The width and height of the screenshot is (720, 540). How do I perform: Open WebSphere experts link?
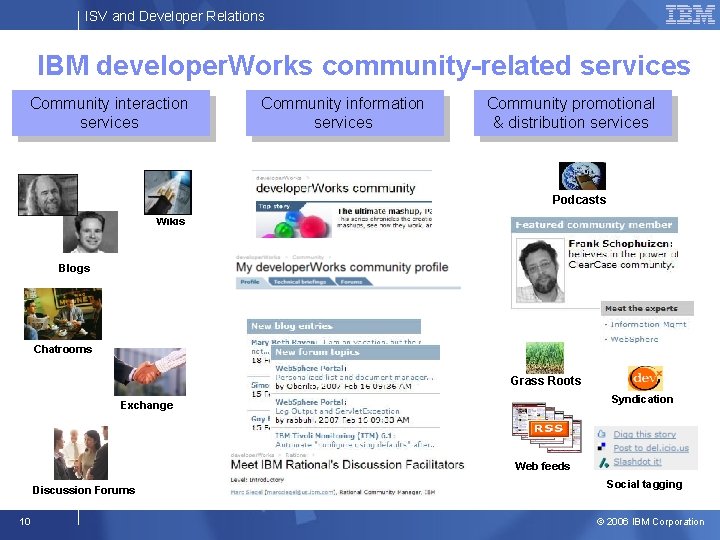[634, 339]
